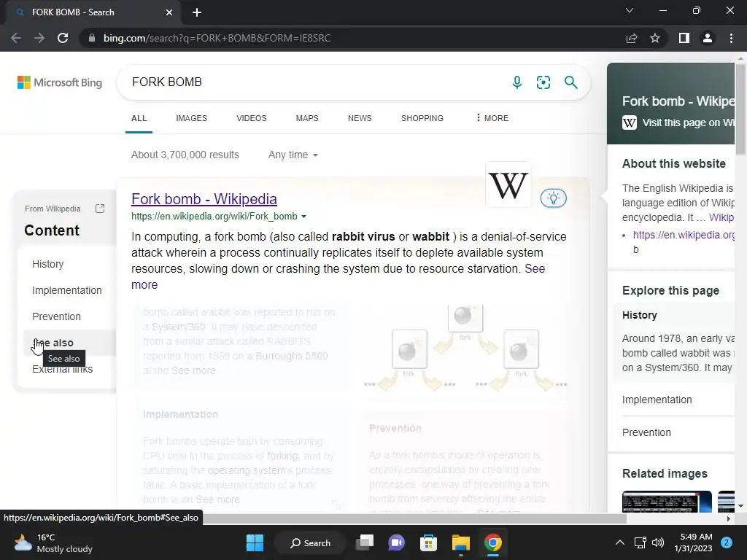Open taskbar Search box
Viewport: 747px width, 560px height.
tap(310, 542)
